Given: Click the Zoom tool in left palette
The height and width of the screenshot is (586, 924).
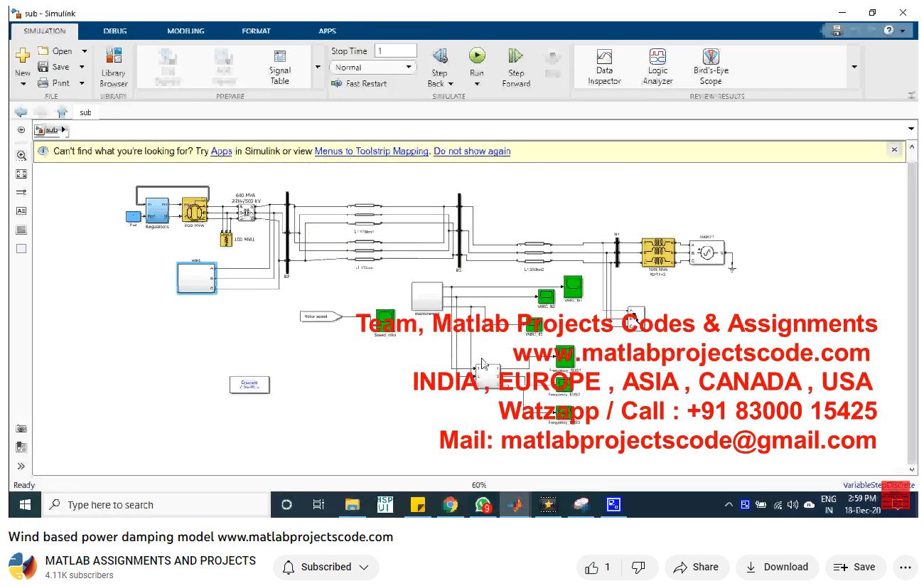Looking at the screenshot, I should click(x=21, y=155).
